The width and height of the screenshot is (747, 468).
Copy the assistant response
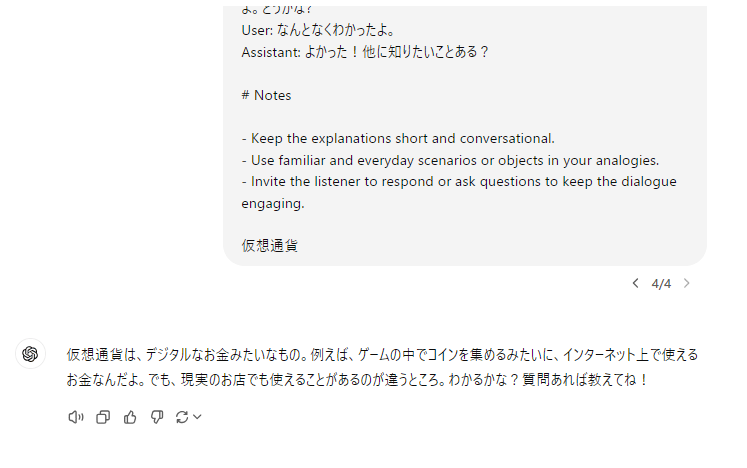pyautogui.click(x=102, y=417)
